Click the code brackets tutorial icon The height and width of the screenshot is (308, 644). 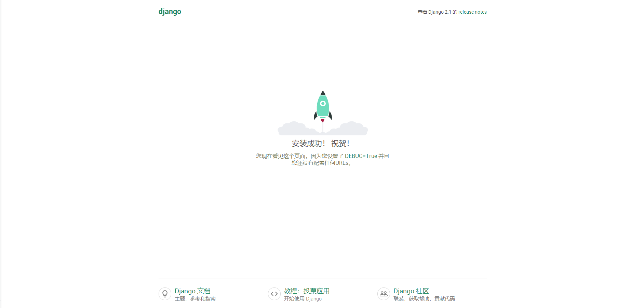[x=274, y=294]
